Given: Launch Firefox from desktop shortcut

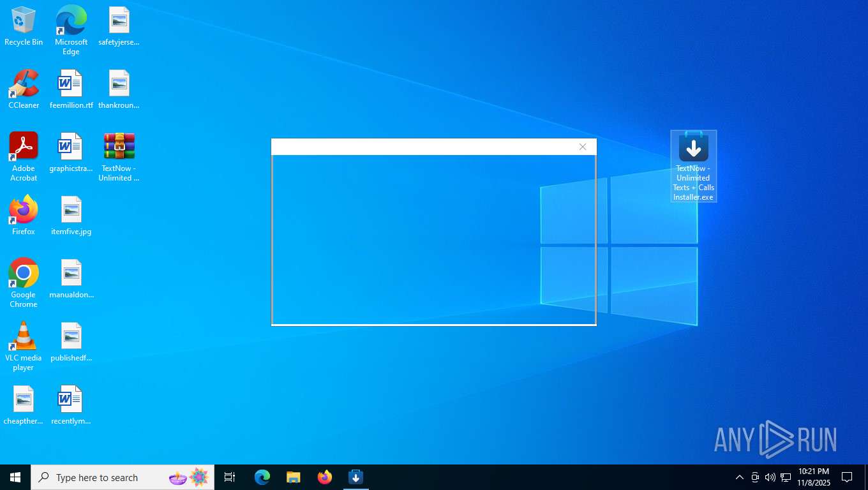Looking at the screenshot, I should pyautogui.click(x=24, y=216).
